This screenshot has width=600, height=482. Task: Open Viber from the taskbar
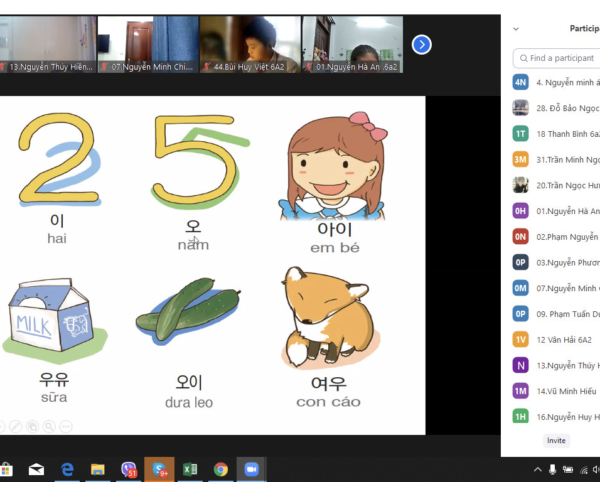tap(128, 468)
